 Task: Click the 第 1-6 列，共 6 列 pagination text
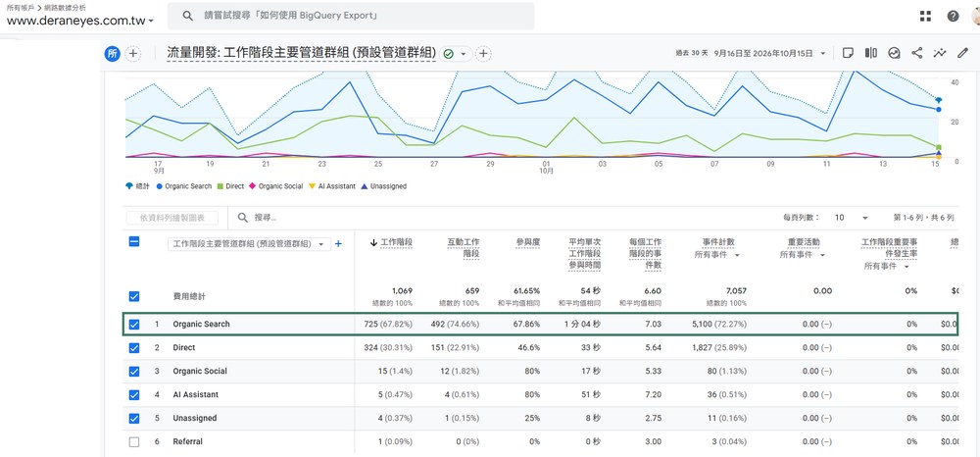924,218
